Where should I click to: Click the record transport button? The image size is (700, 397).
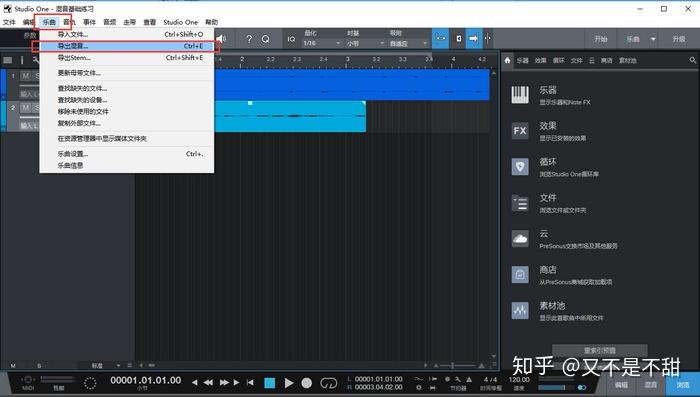pyautogui.click(x=307, y=383)
